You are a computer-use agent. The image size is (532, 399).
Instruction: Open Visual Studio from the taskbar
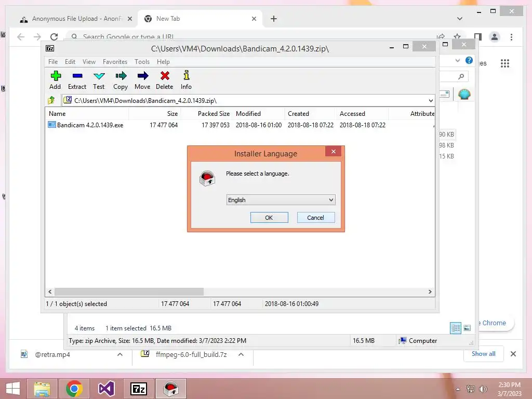[106, 389]
